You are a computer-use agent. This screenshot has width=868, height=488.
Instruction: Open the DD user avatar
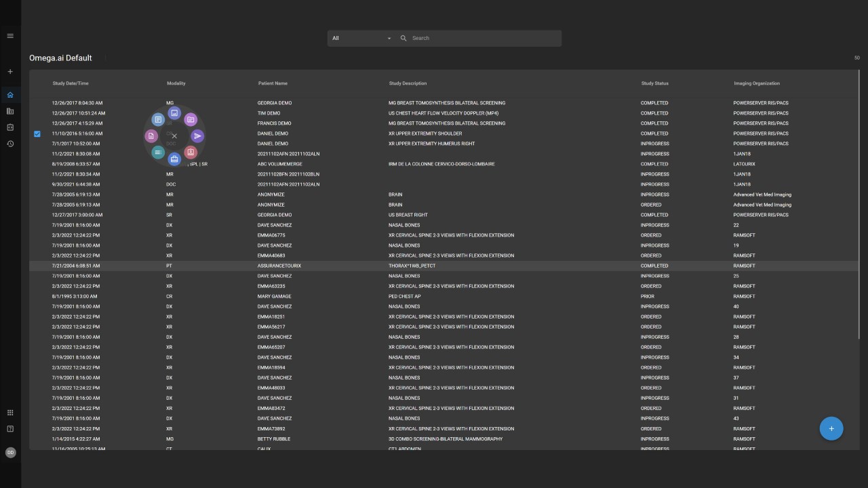point(10,453)
